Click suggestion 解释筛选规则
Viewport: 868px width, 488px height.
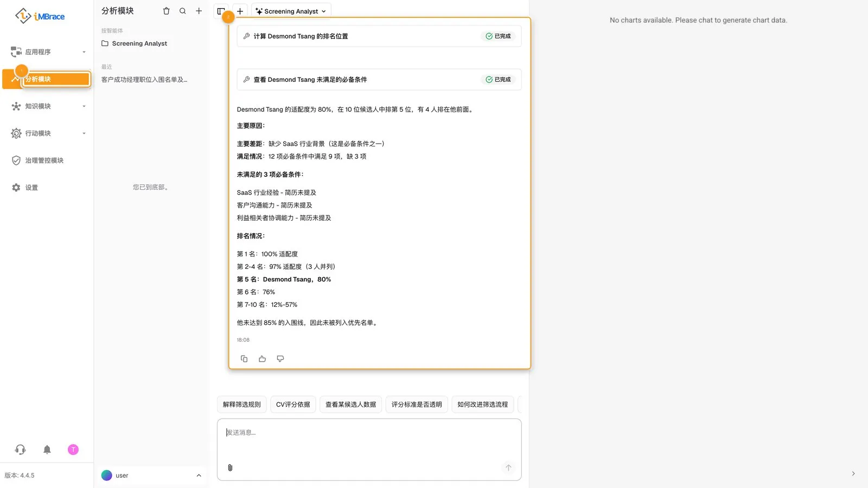(242, 404)
